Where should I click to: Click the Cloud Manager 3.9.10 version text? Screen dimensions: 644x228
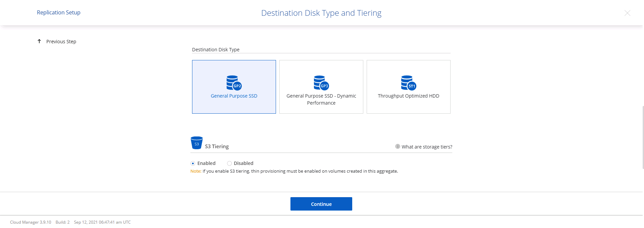(x=31, y=222)
